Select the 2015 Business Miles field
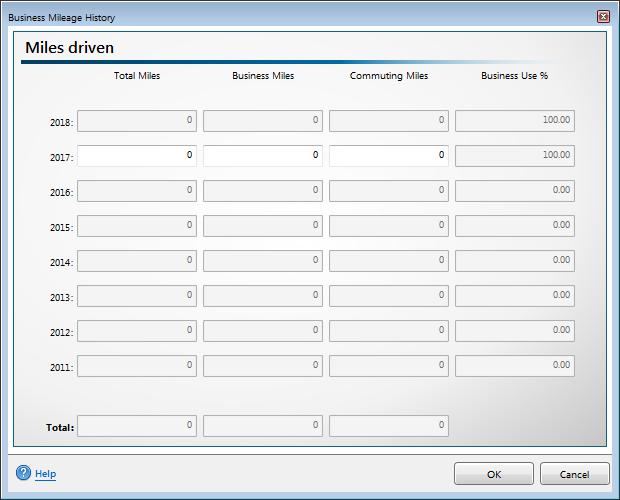Image resolution: width=620 pixels, height=500 pixels. click(x=263, y=226)
